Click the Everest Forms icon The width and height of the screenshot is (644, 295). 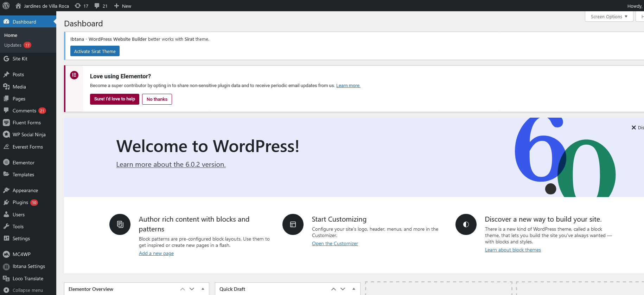(6, 146)
